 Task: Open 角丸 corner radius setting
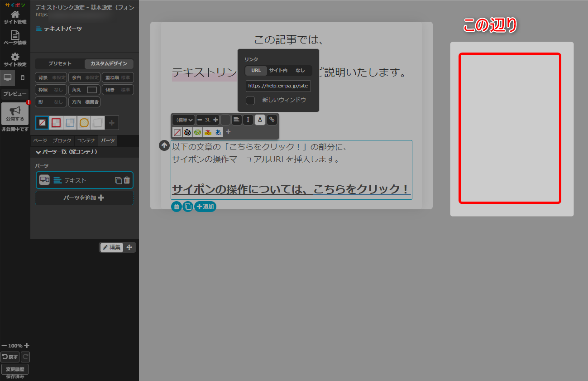[85, 90]
